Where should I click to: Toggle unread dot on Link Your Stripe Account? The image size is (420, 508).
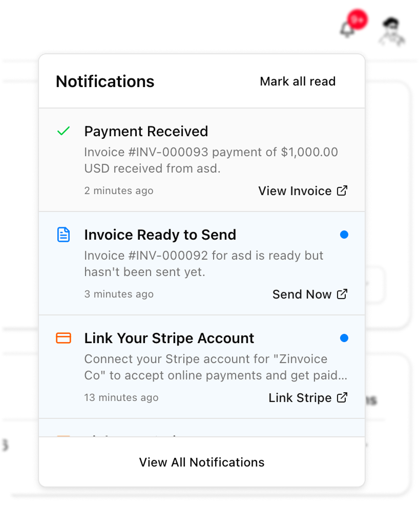[x=344, y=338]
